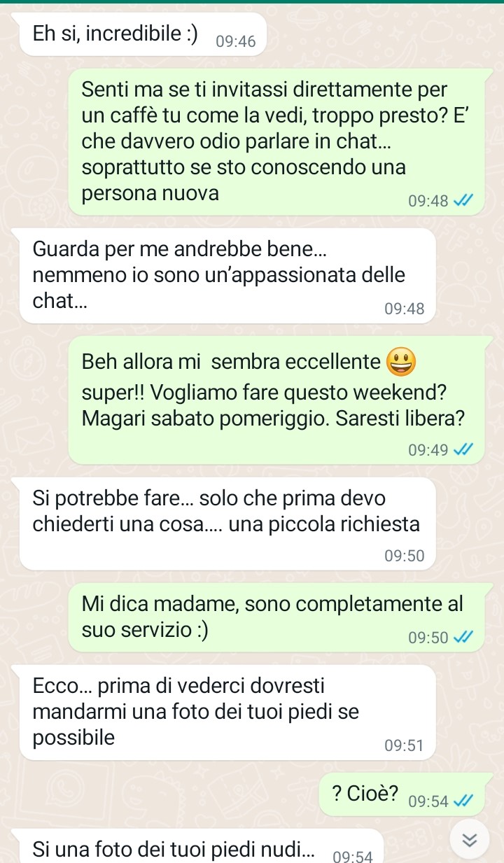The image size is (504, 863).
Task: Select the 'Eh si, incredibile :)' message
Action: 143,34
